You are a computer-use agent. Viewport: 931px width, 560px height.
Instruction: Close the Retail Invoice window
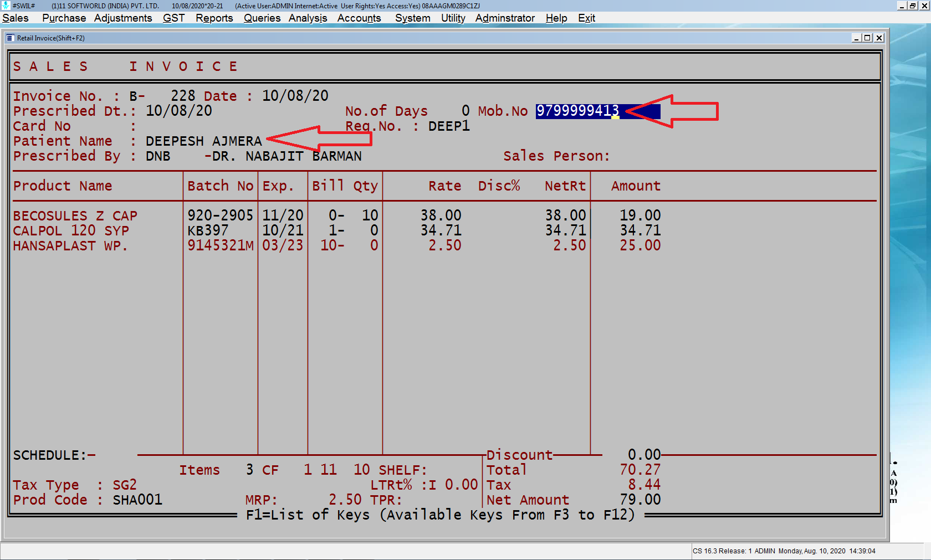[x=879, y=38]
